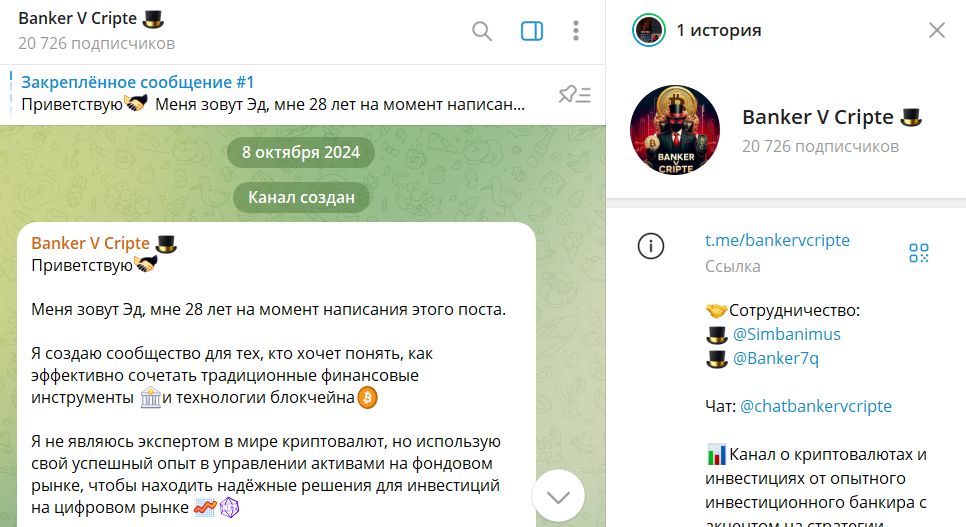Show the QR code for channel link

[919, 253]
